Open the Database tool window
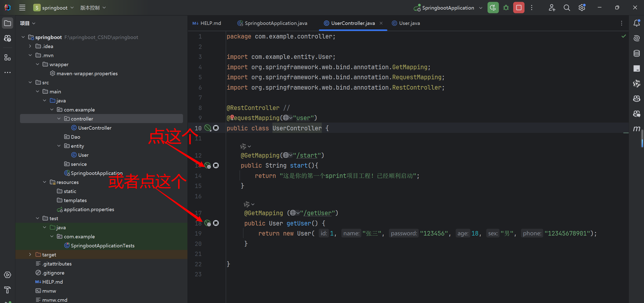 636,53
